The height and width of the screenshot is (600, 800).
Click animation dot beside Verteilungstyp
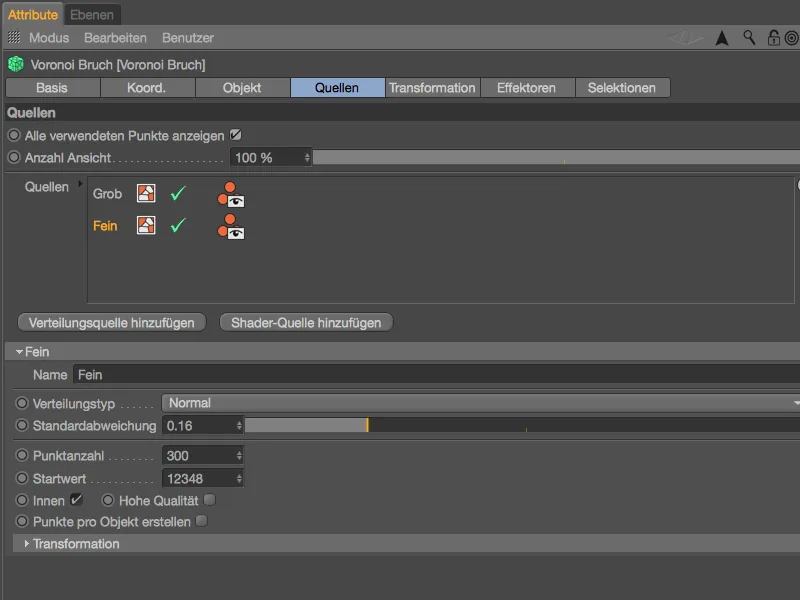tap(22, 403)
